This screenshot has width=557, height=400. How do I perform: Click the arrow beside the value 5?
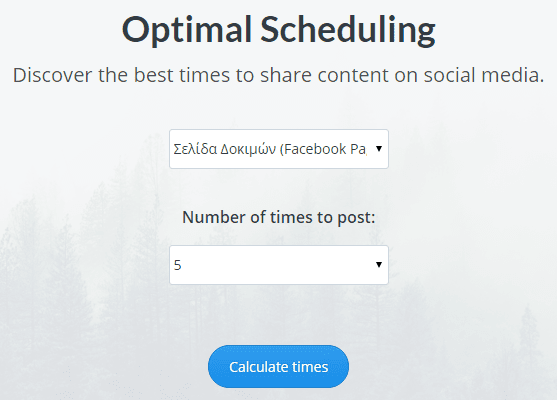[x=379, y=265]
